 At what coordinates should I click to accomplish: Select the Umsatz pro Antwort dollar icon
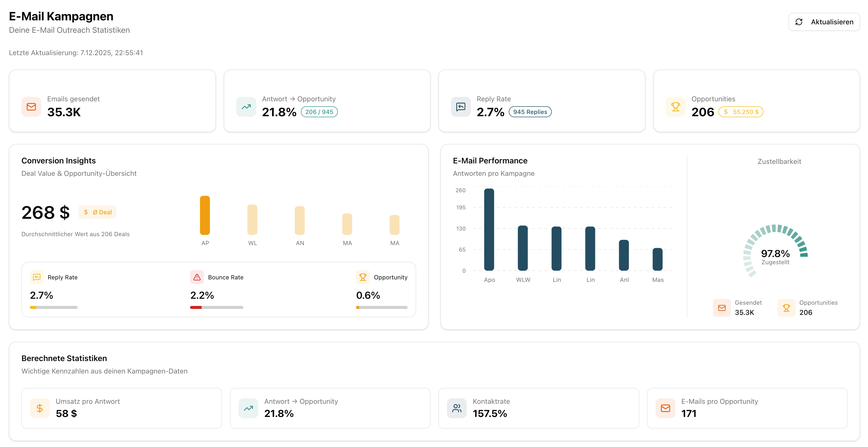click(x=39, y=408)
